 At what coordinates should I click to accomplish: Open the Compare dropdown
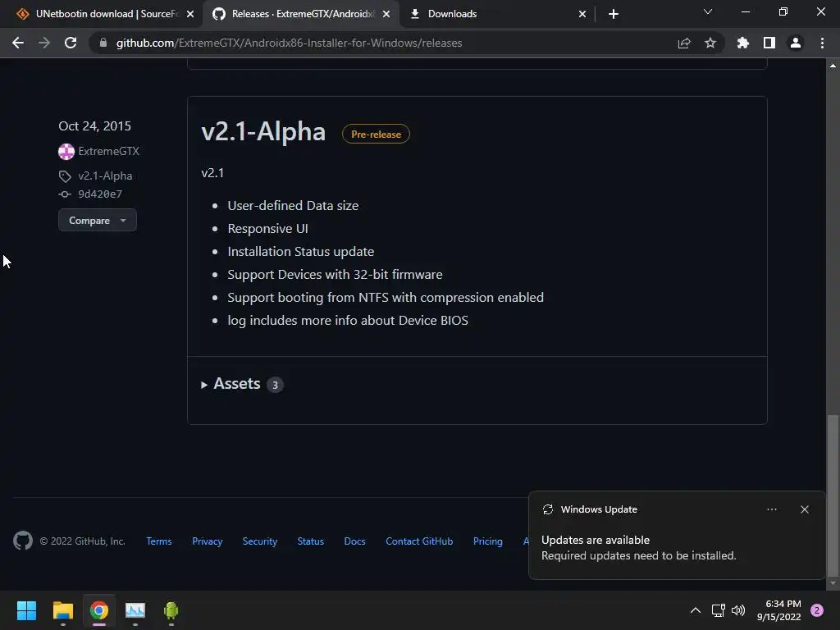click(x=98, y=220)
